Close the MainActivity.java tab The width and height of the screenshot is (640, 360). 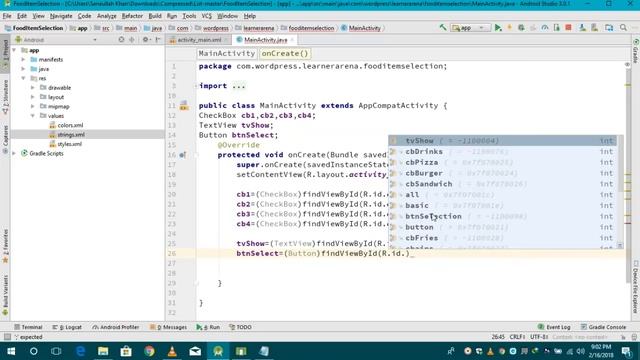(292, 40)
